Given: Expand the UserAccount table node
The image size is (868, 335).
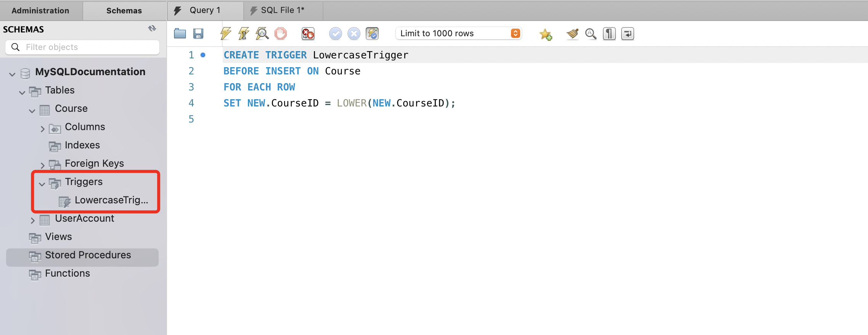Looking at the screenshot, I should click(32, 221).
